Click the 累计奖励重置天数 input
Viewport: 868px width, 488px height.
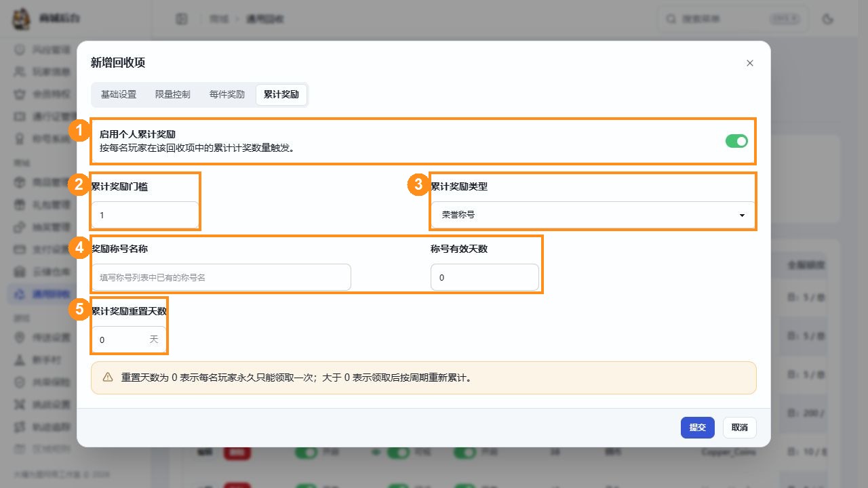(129, 340)
